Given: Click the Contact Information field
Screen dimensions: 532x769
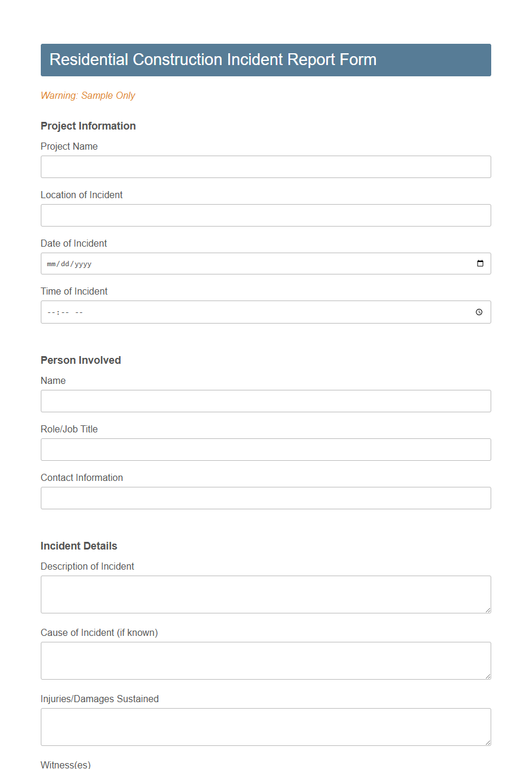Looking at the screenshot, I should pyautogui.click(x=265, y=498).
